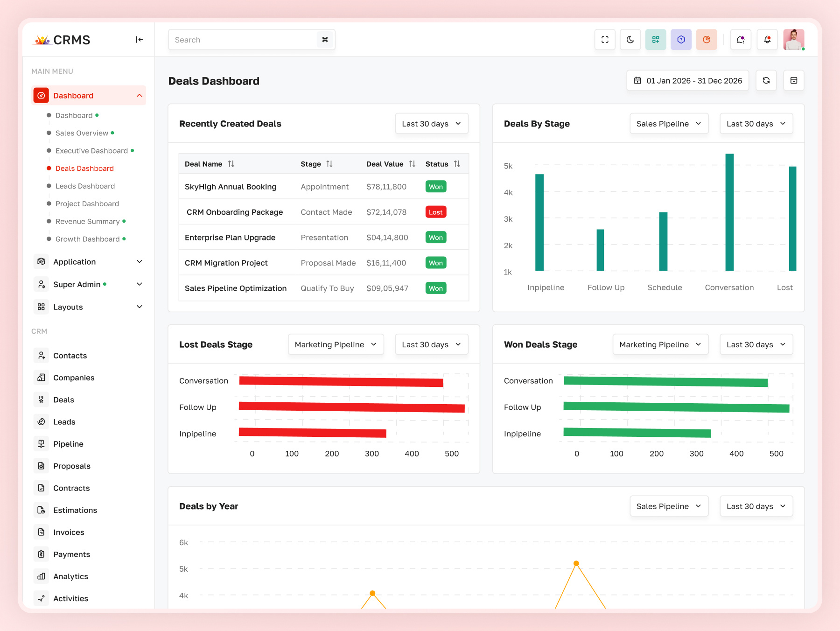Viewport: 840px width, 631px height.
Task: Click the search input field
Action: click(252, 40)
